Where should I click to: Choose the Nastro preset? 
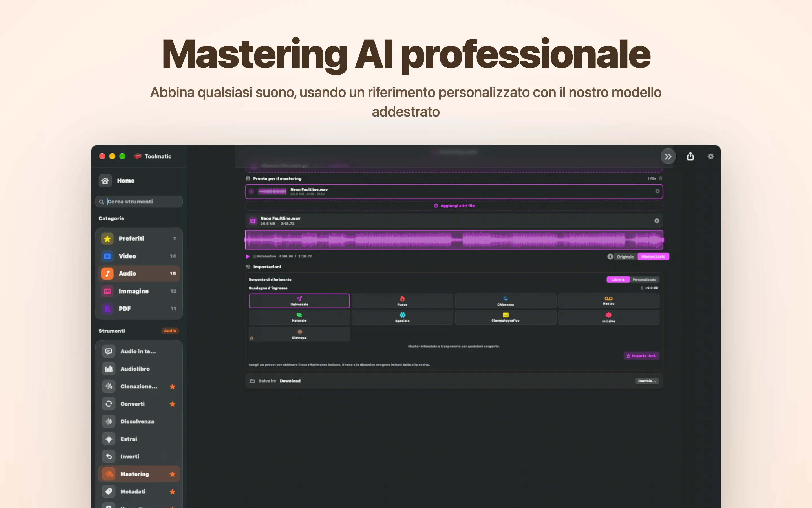[x=608, y=301]
